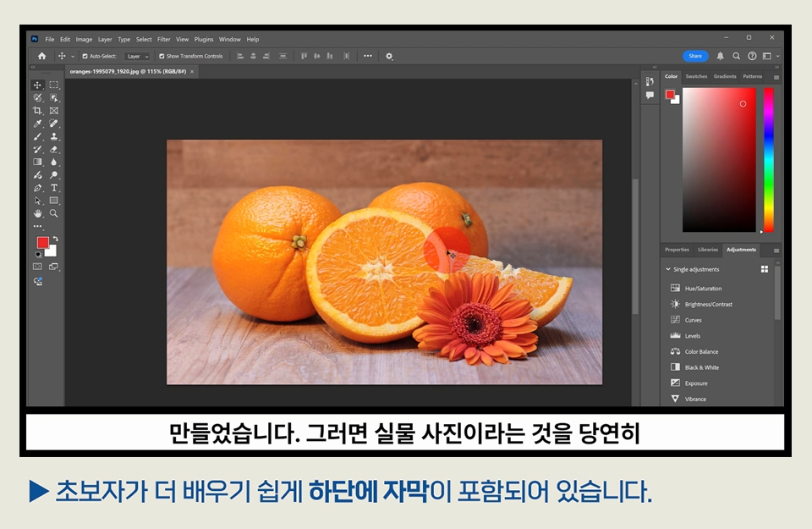Pick the Quick Selection brush tool
Image resolution: width=812 pixels, height=529 pixels.
tap(37, 98)
